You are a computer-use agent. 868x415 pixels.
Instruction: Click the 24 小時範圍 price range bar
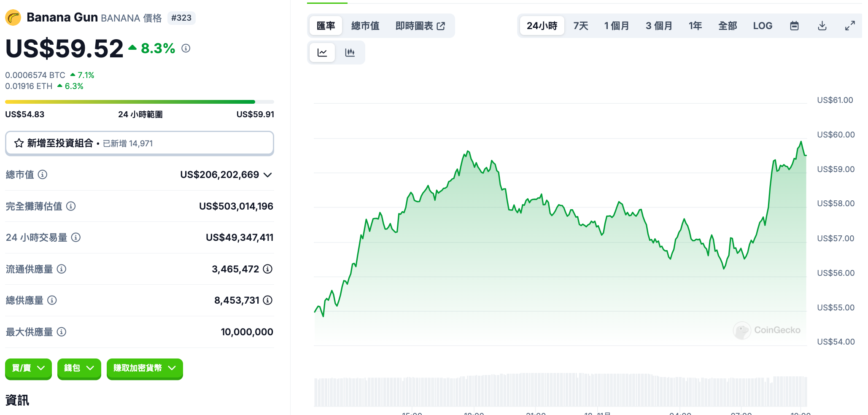[x=139, y=102]
